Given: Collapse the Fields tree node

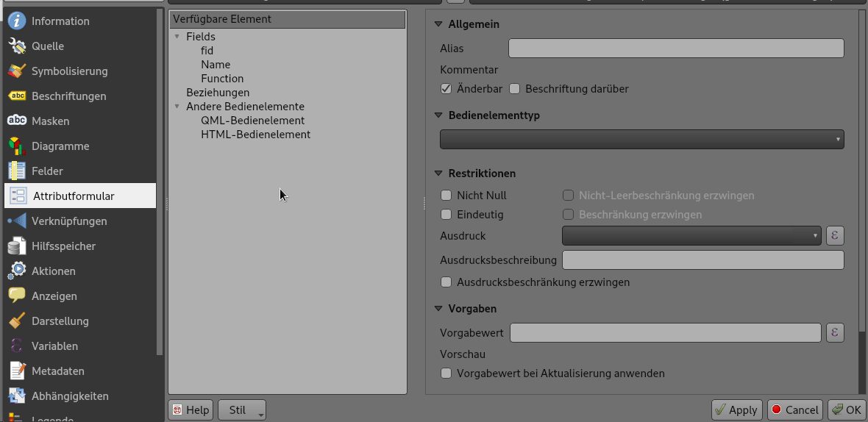Looking at the screenshot, I should [x=177, y=37].
